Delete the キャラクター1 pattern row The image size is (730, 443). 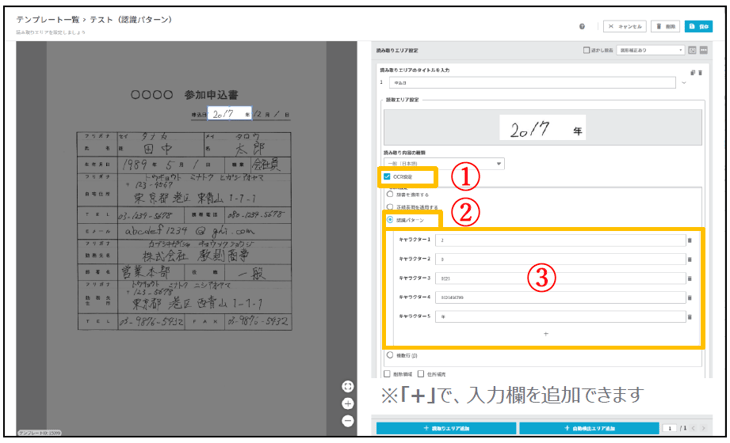click(689, 240)
